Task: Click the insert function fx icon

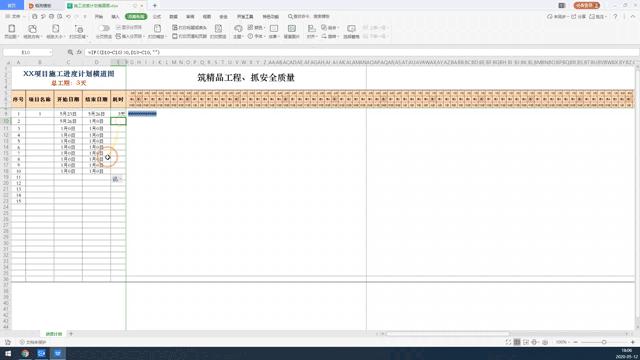Action: tap(79, 52)
